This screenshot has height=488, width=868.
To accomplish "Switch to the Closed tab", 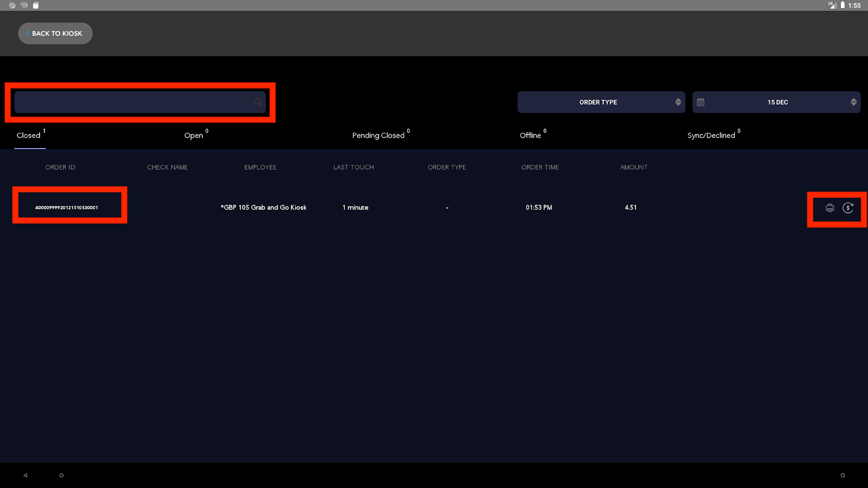I will tap(29, 136).
